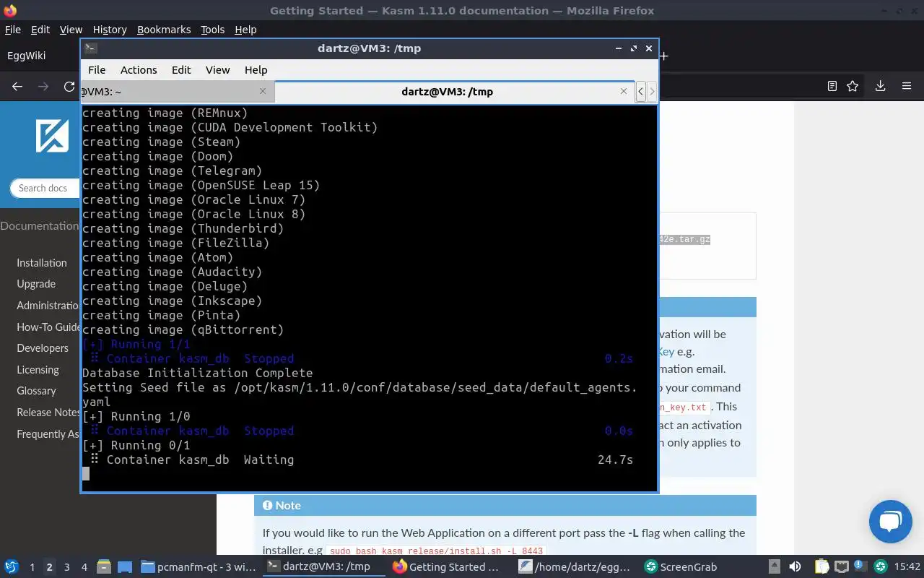Click the Kasm logo in docs sidebar
924x578 pixels.
[53, 135]
